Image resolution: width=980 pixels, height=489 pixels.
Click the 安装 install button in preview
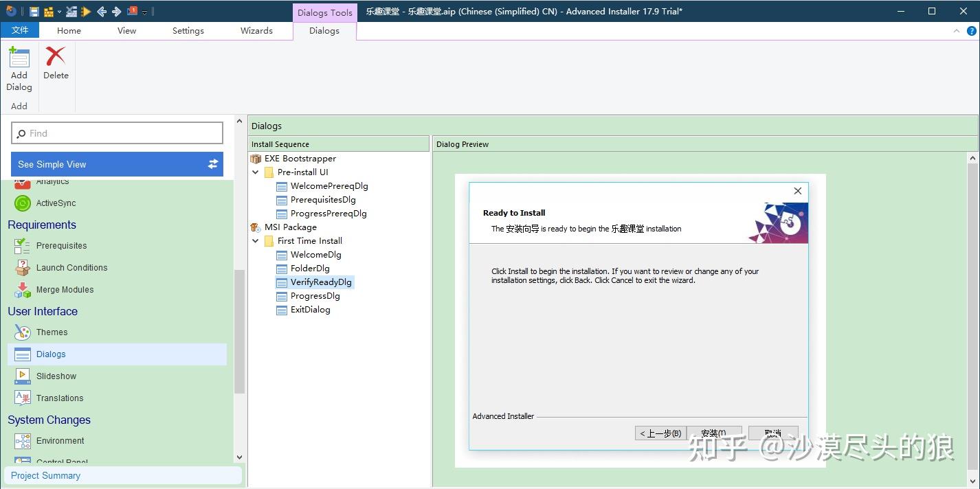click(x=715, y=433)
